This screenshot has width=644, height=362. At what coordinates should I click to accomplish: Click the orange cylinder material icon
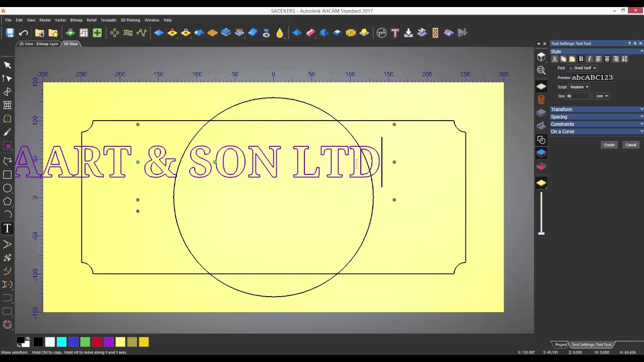point(541,100)
